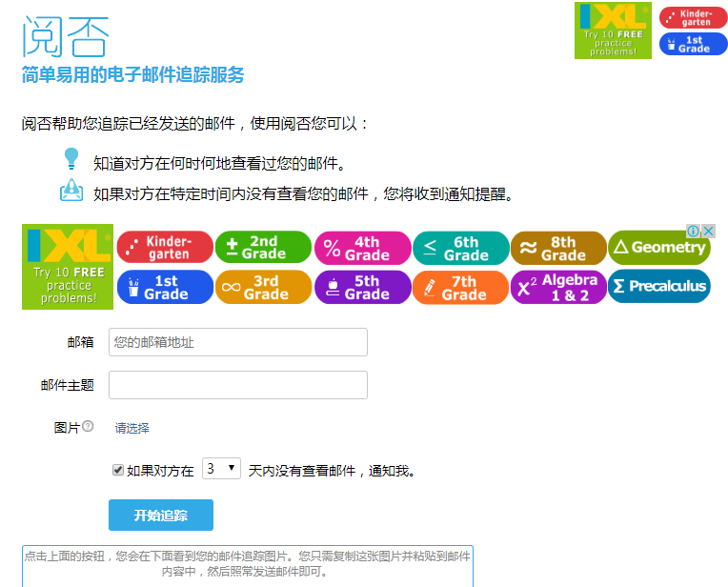Click the tagline 简单易用的电子邮件追踪服务
Viewport: 728px width, 587px height.
(132, 74)
